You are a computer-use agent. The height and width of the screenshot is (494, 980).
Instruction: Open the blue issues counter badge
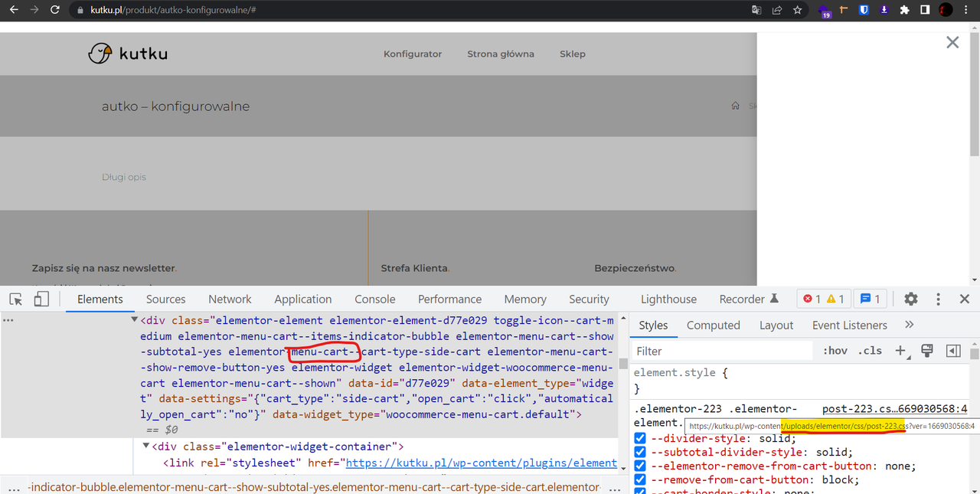click(x=869, y=299)
